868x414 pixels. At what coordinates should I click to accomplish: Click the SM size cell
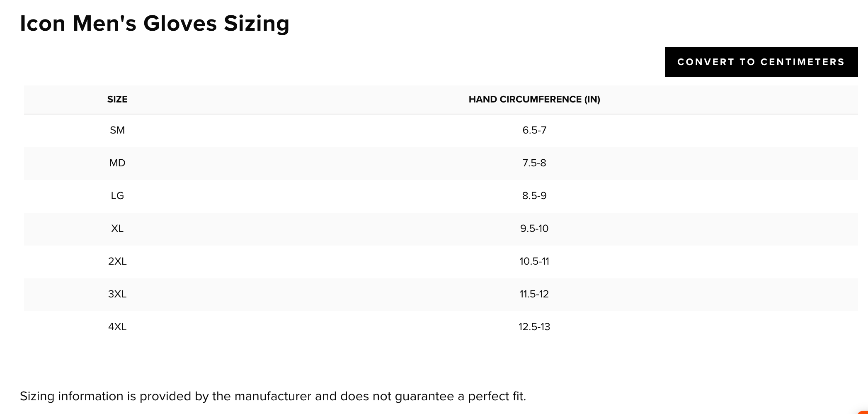point(117,130)
